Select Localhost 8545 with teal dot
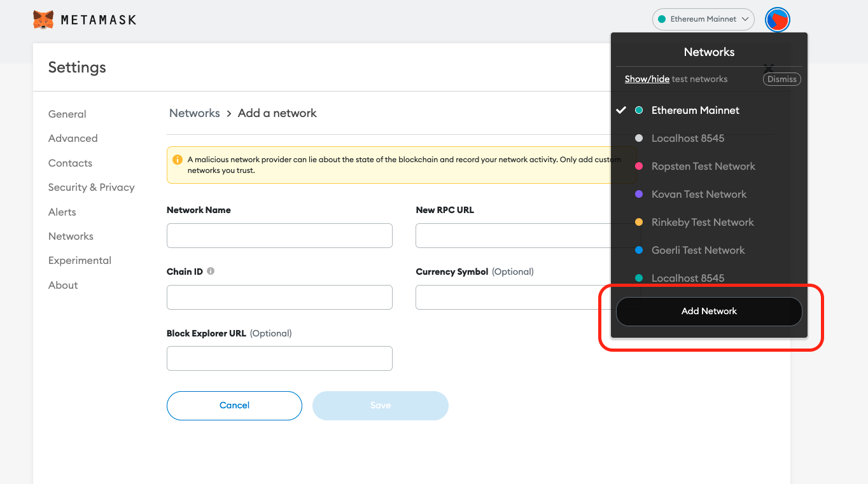The width and height of the screenshot is (868, 484). point(709,279)
